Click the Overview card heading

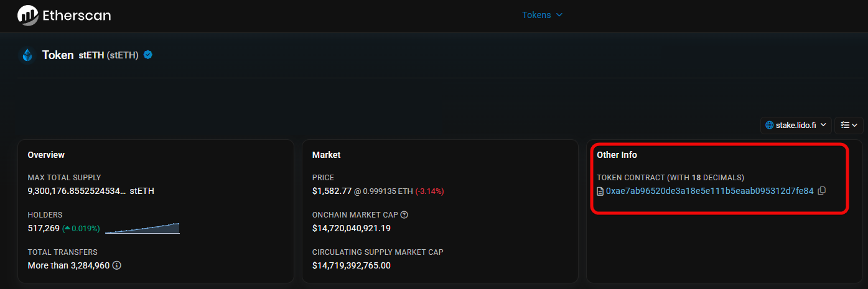tap(46, 155)
